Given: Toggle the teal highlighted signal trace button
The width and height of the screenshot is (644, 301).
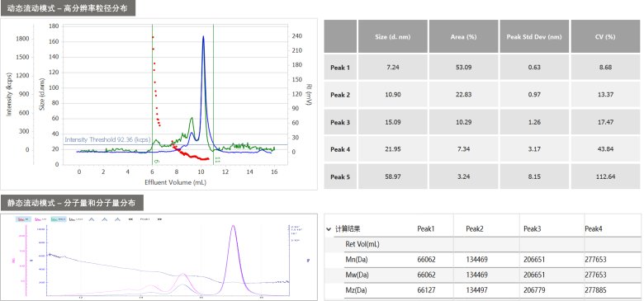Looking at the screenshot, I should tap(59, 219).
